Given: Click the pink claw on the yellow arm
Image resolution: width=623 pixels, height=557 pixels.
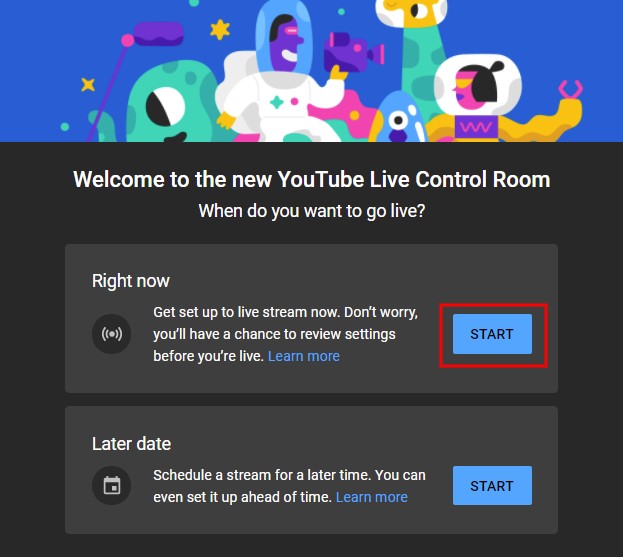Looking at the screenshot, I should pos(571,90).
